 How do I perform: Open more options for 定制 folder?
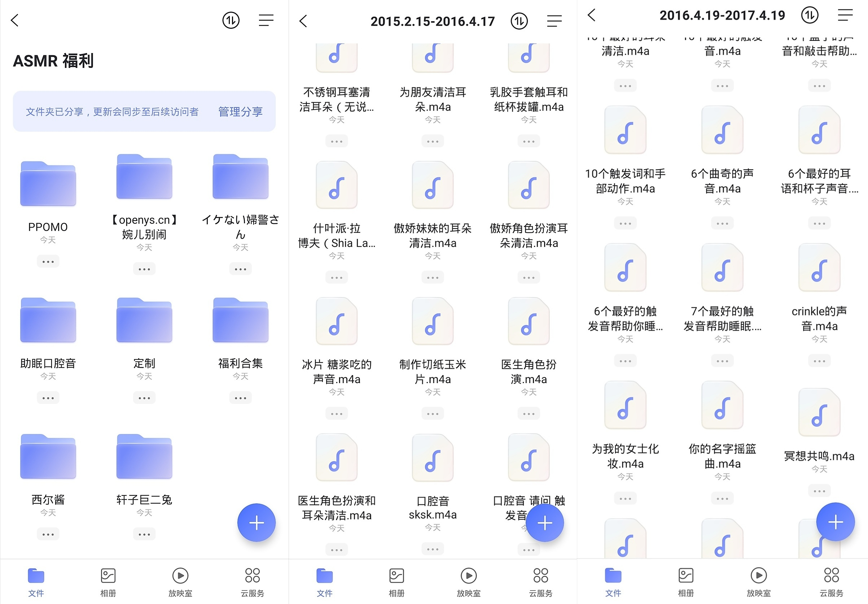(x=144, y=398)
